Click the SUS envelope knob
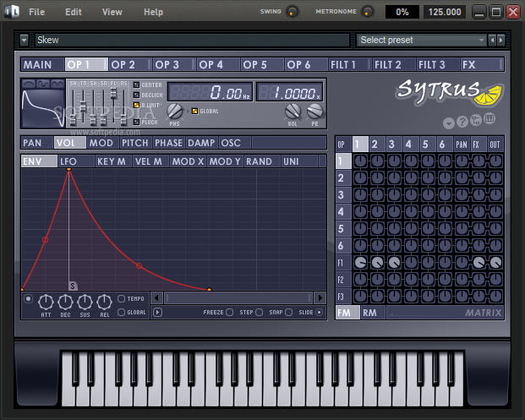 point(85,303)
